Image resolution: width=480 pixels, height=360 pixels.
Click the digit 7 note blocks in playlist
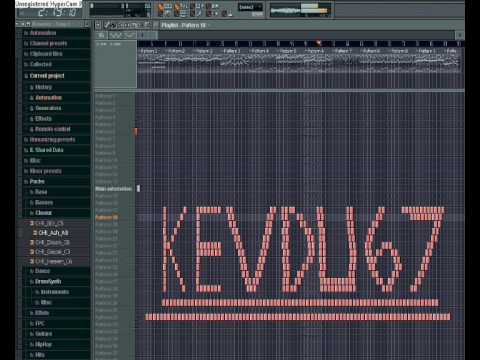click(424, 249)
